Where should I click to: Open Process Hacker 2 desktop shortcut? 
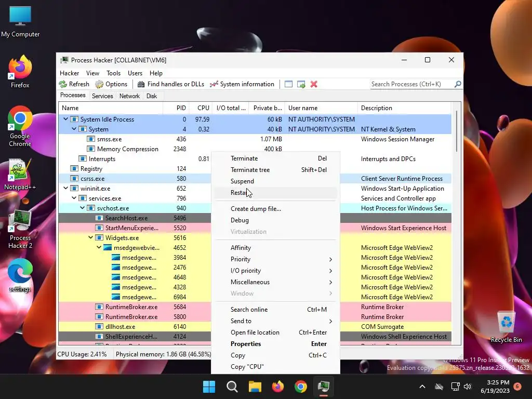click(x=20, y=229)
